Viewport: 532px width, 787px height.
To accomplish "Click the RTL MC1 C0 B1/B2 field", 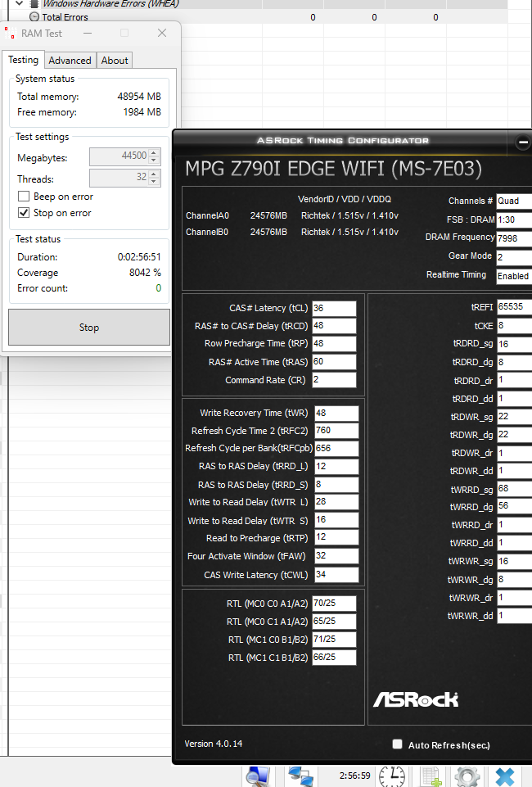I will pyautogui.click(x=334, y=640).
